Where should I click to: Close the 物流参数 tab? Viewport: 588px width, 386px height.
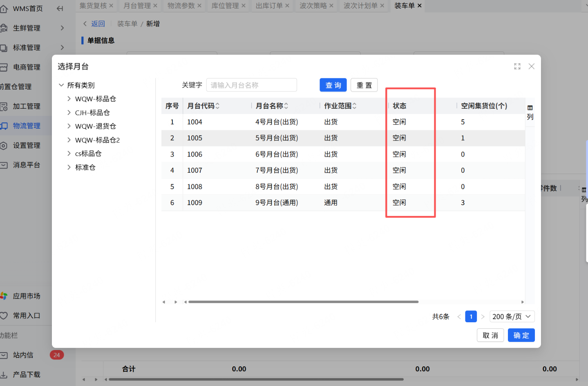click(199, 6)
